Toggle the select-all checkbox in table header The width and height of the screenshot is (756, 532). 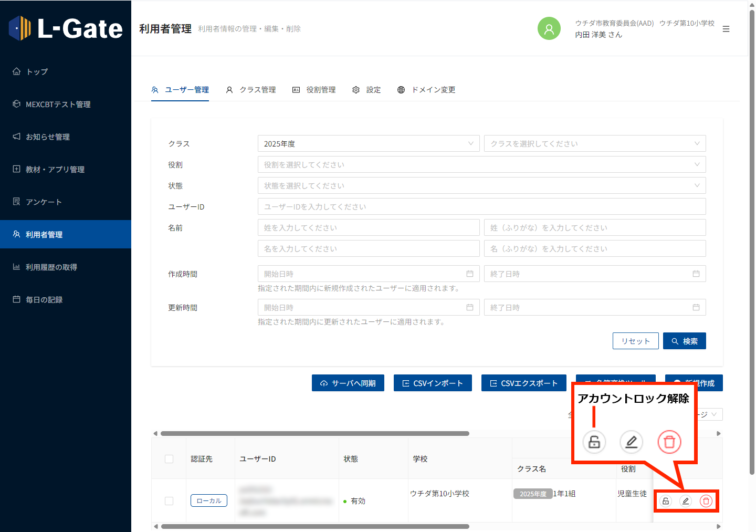(x=169, y=459)
